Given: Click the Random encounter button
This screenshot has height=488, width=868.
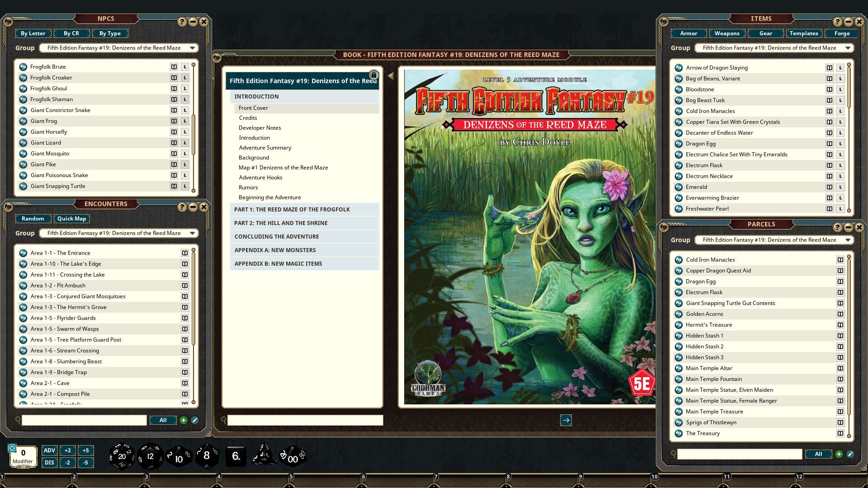Looking at the screenshot, I should click(33, 218).
